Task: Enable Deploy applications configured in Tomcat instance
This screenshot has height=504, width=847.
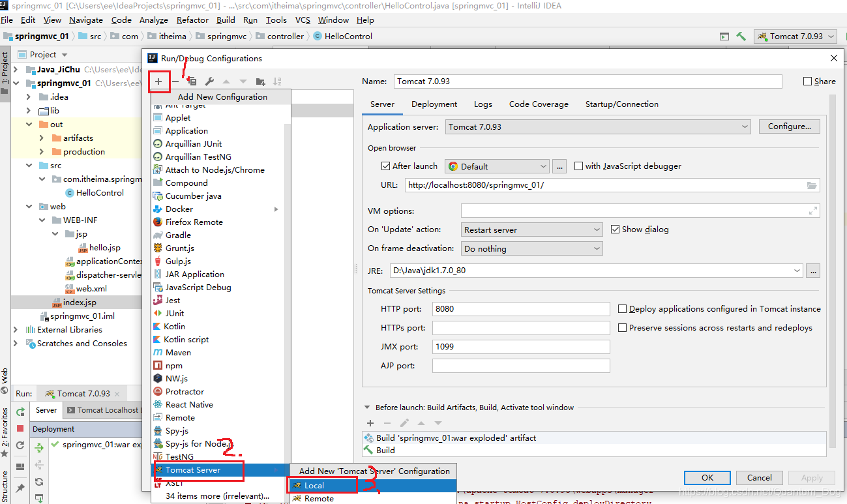Action: tap(623, 309)
